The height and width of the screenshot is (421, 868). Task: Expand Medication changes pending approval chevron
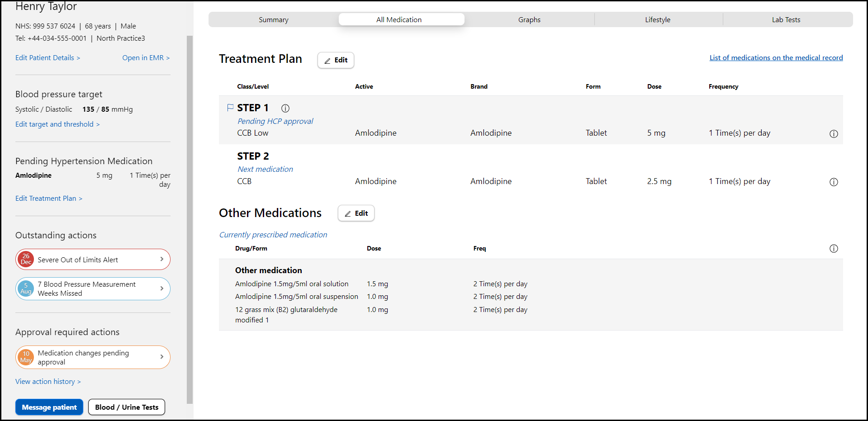coord(162,357)
